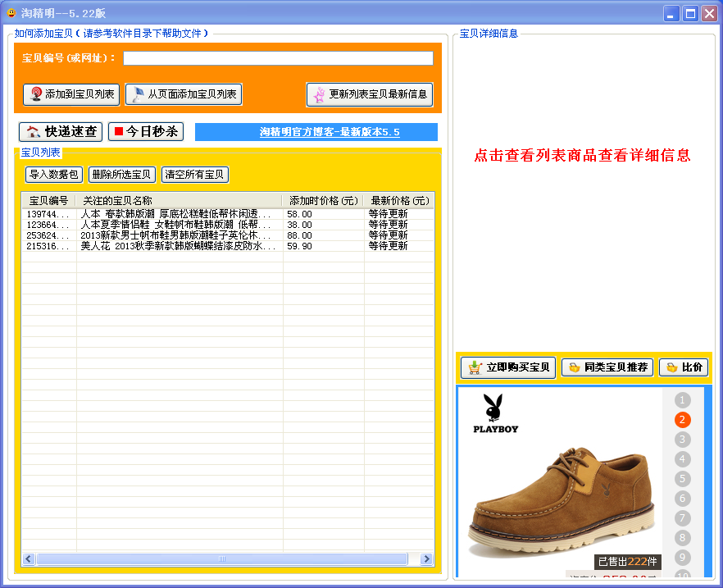Viewport: 723px width, 588px height.
Task: Sort by 添加时价格(元) column header
Action: coord(323,201)
